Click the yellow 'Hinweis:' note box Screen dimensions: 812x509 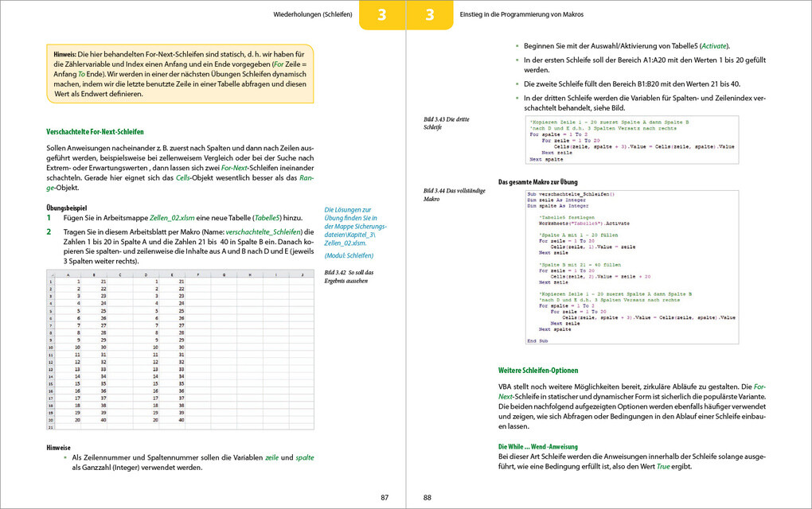pos(180,74)
